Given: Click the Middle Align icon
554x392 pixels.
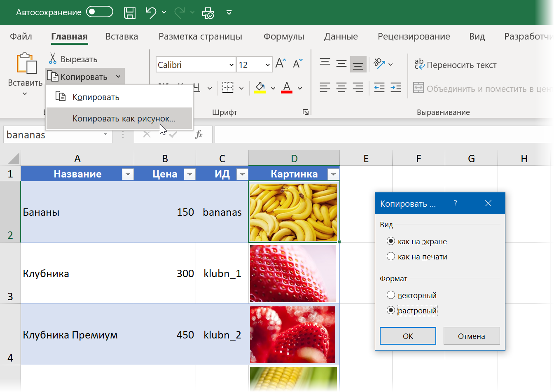Looking at the screenshot, I should point(341,63).
